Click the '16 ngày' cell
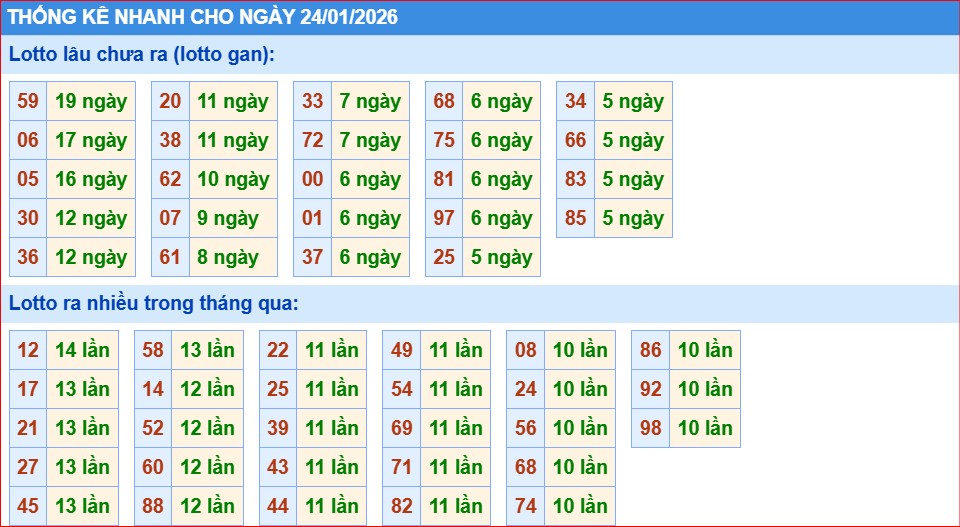 (x=91, y=179)
